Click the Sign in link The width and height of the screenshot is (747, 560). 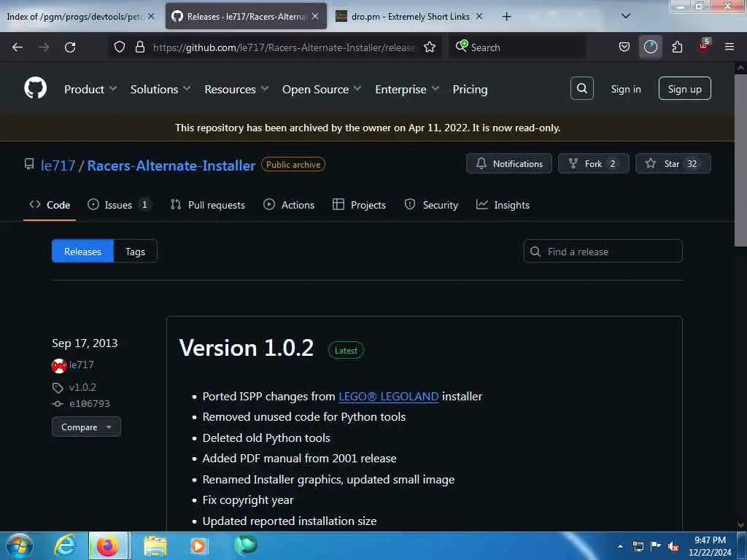click(625, 89)
